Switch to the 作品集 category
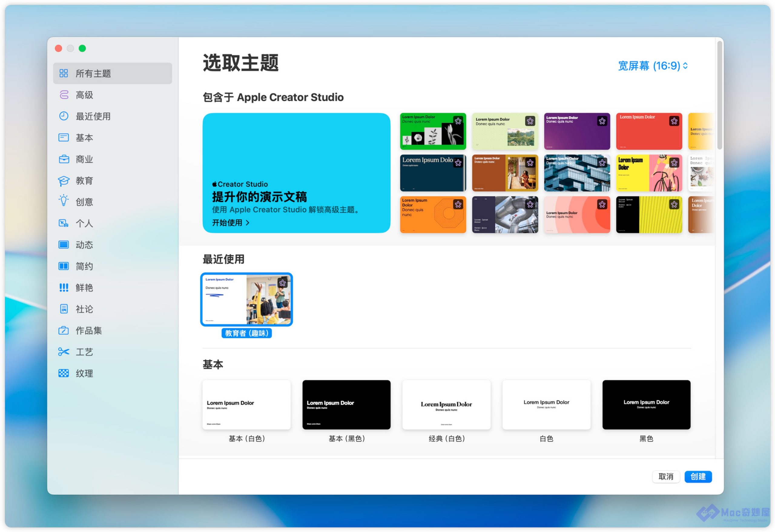The width and height of the screenshot is (775, 532). (x=88, y=331)
